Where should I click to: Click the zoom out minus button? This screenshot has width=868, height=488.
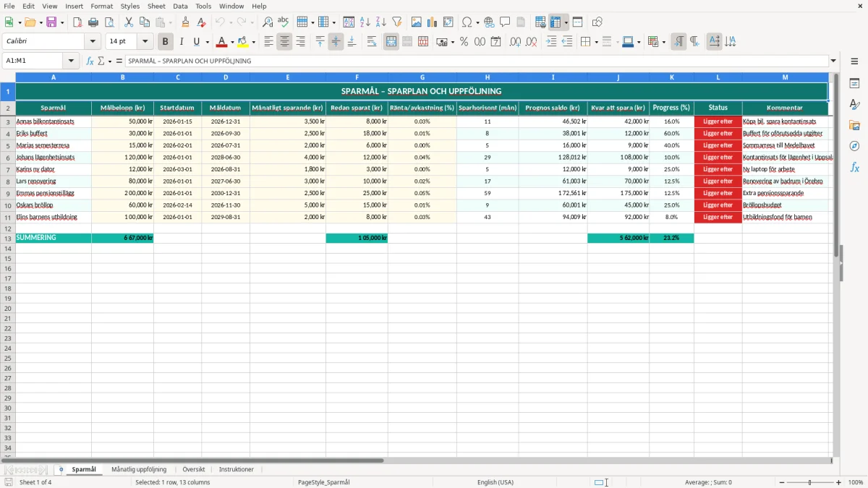pyautogui.click(x=780, y=482)
